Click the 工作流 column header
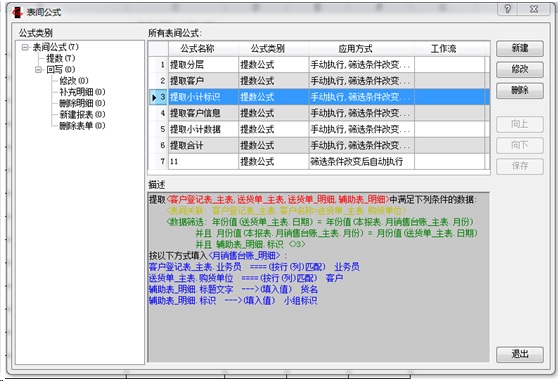Viewport: 558px width, 381px height. (449, 49)
